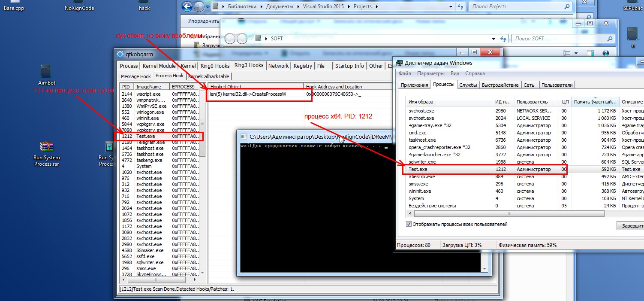Switch to Сеть tab in Task Manager
Screen dimensions: 644x301
pos(529,85)
